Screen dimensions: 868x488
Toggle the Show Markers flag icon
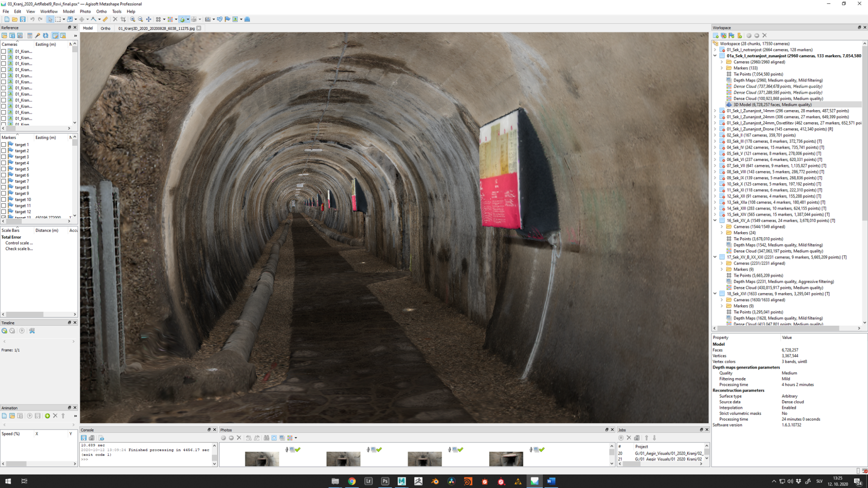coord(227,19)
